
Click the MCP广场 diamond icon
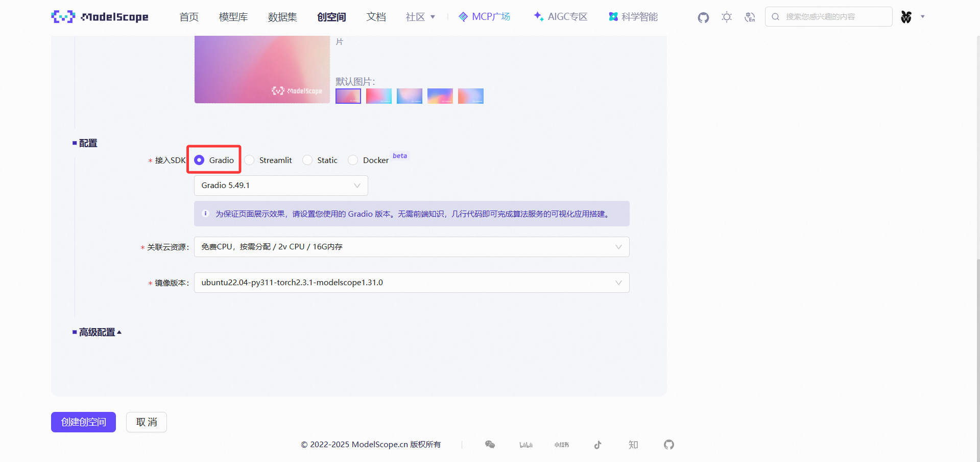tap(463, 17)
